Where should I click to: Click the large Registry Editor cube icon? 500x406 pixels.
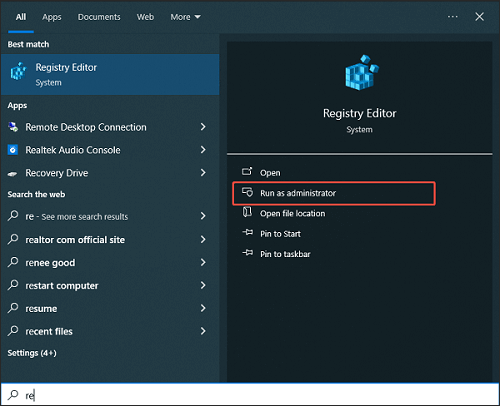click(362, 73)
